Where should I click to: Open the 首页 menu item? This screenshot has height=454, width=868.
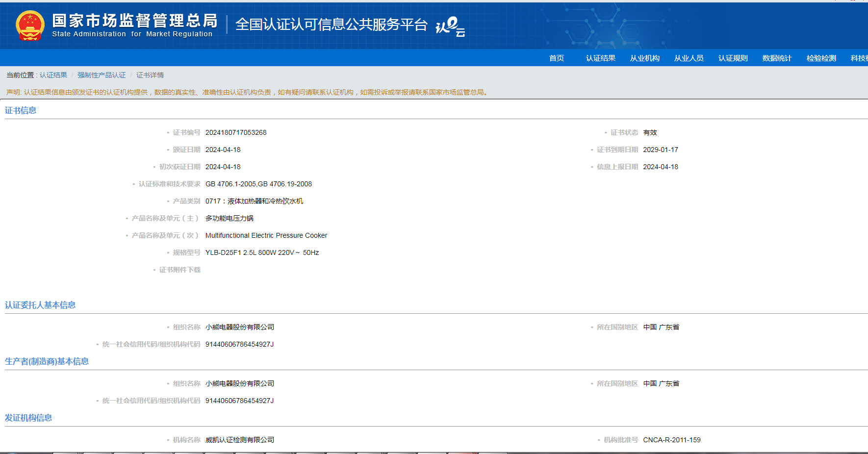[x=557, y=58]
